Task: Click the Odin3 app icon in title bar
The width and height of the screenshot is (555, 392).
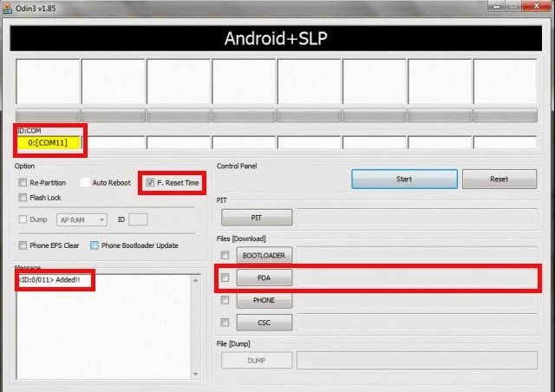Action: [7, 9]
